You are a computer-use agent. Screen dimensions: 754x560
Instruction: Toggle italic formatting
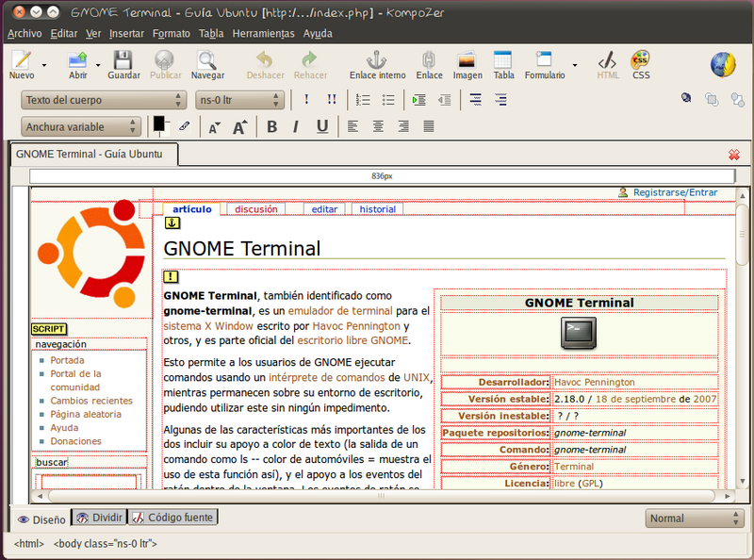coord(296,127)
